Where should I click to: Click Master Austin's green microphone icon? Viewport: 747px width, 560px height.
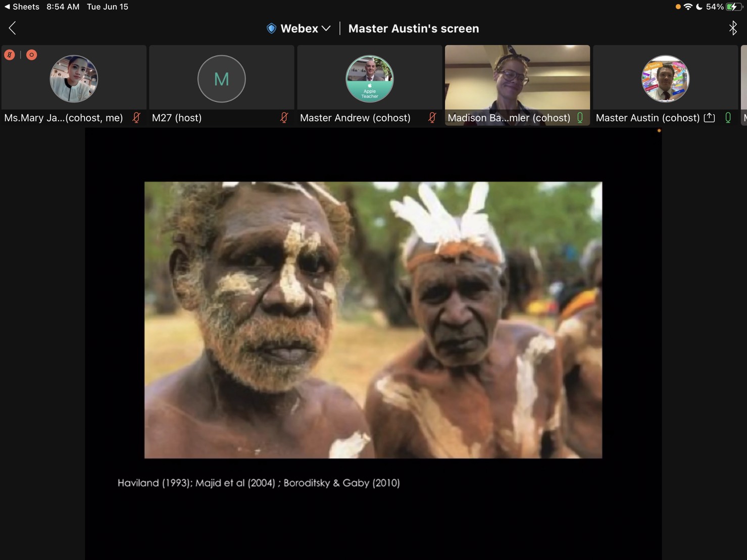tap(728, 118)
